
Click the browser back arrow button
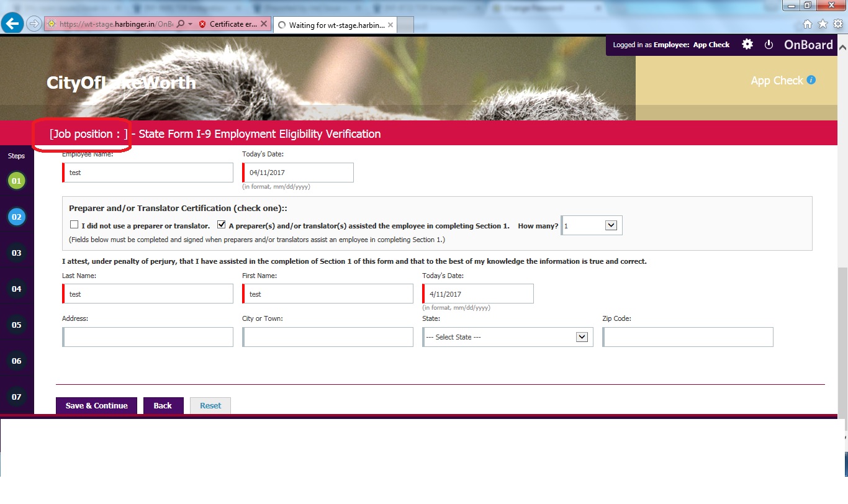pos(12,24)
